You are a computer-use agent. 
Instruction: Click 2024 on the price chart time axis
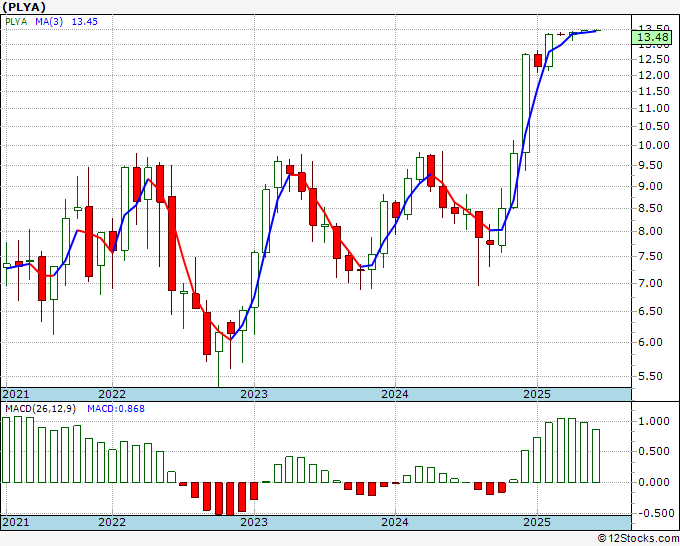coord(395,394)
